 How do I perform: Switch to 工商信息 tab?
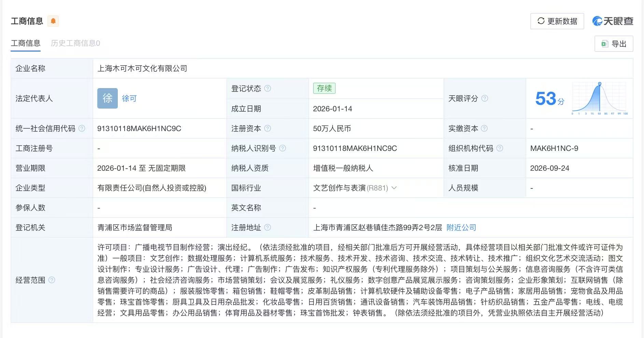click(26, 43)
